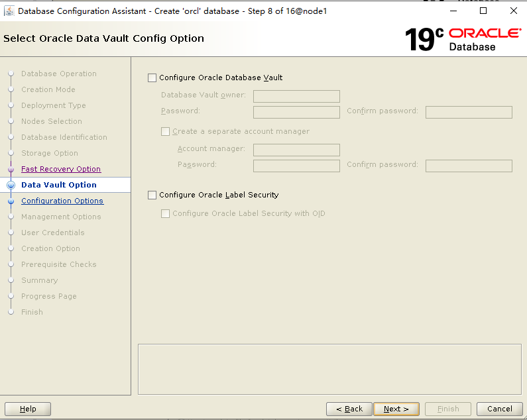The width and height of the screenshot is (527, 420).
Task: Minimize the Database Configuration Assistant window
Action: [453, 11]
